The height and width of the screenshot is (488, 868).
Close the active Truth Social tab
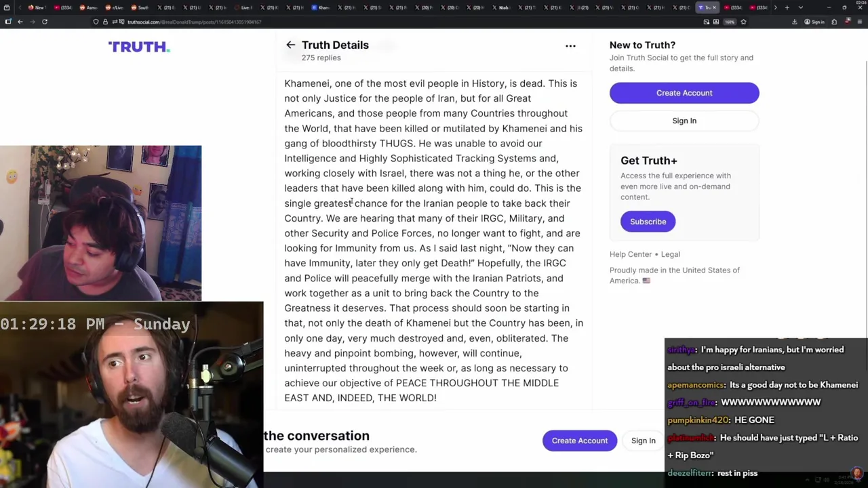tap(714, 7)
